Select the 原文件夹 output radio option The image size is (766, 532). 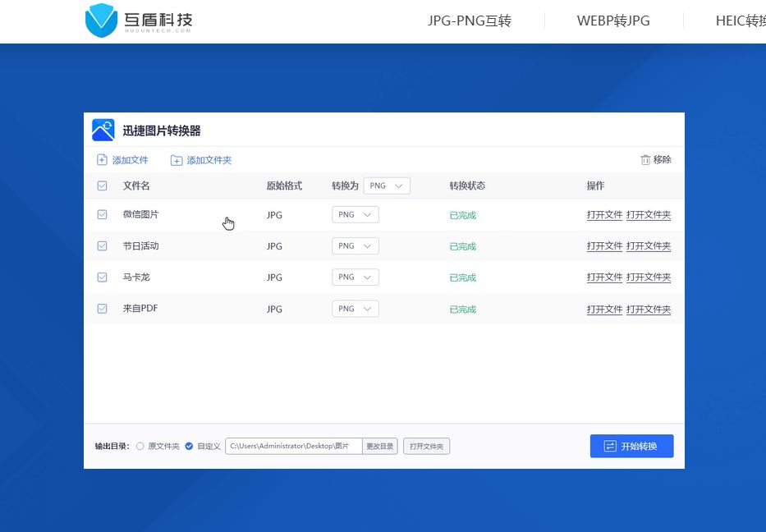click(140, 446)
